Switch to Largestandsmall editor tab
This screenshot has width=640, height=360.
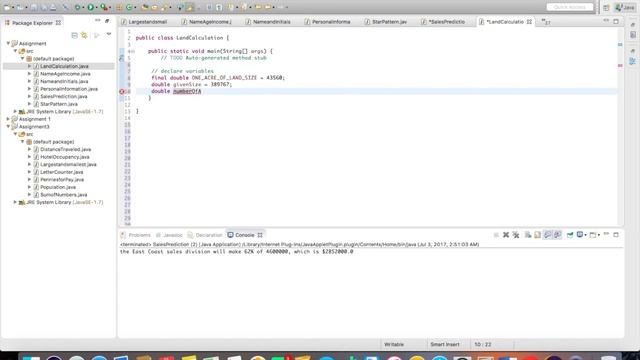click(144, 22)
